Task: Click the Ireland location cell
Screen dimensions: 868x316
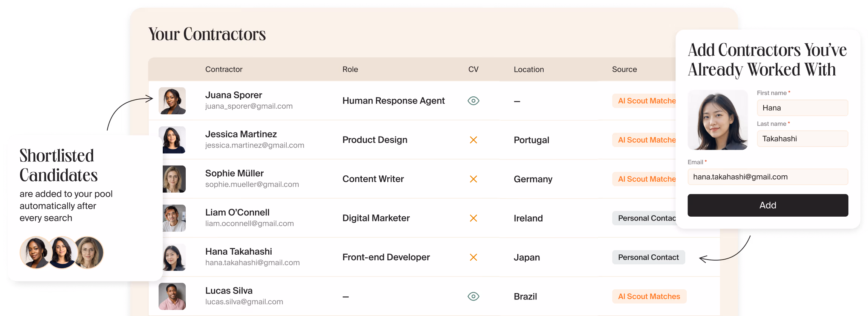Action: 528,218
